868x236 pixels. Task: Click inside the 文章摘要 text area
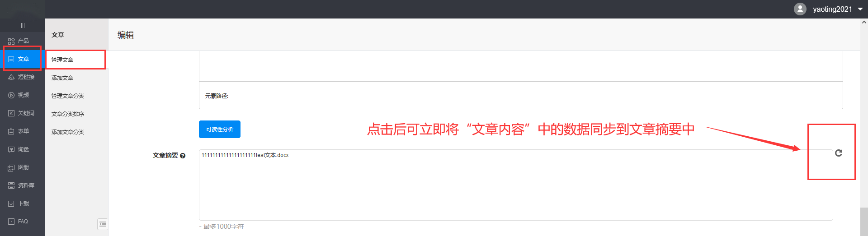pos(516,185)
